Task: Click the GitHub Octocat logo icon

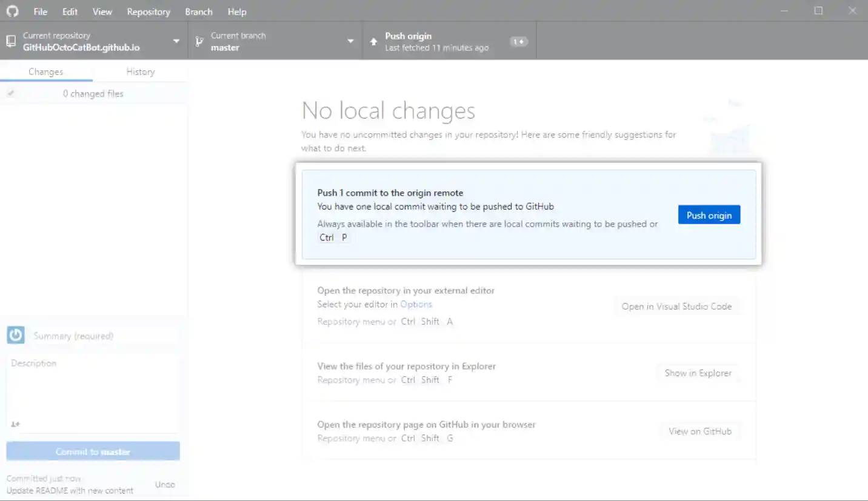Action: click(x=12, y=11)
